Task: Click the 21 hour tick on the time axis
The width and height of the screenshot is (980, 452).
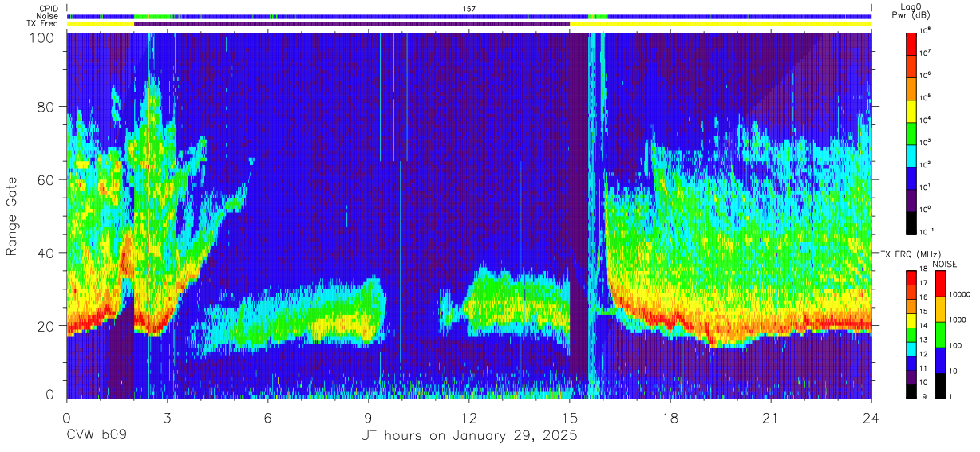Action: coord(771,418)
